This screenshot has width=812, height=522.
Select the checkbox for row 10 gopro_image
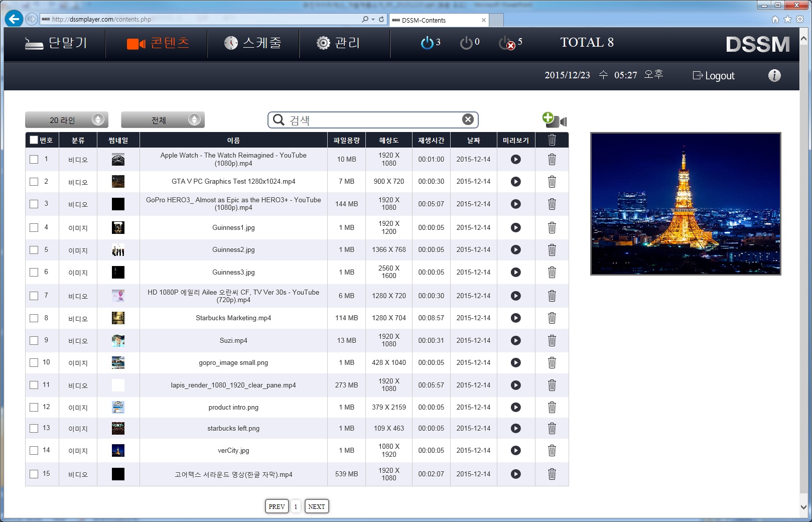pos(34,362)
